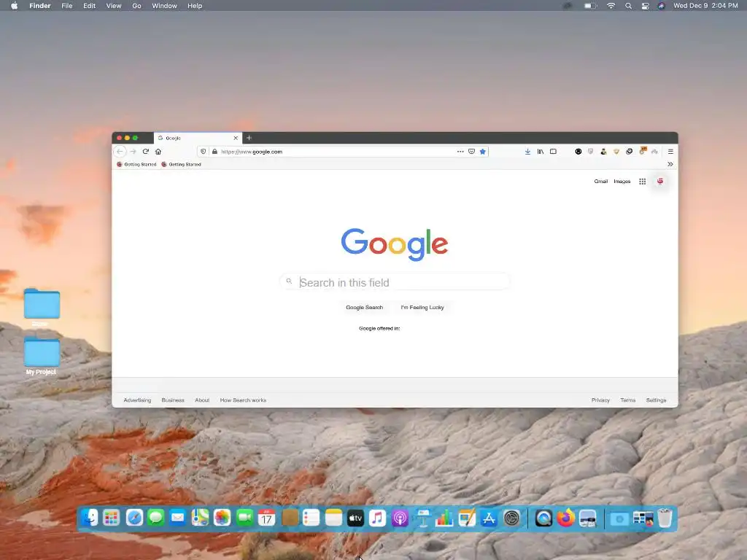The width and height of the screenshot is (747, 560).
Task: Go back in Firefox
Action: click(120, 152)
